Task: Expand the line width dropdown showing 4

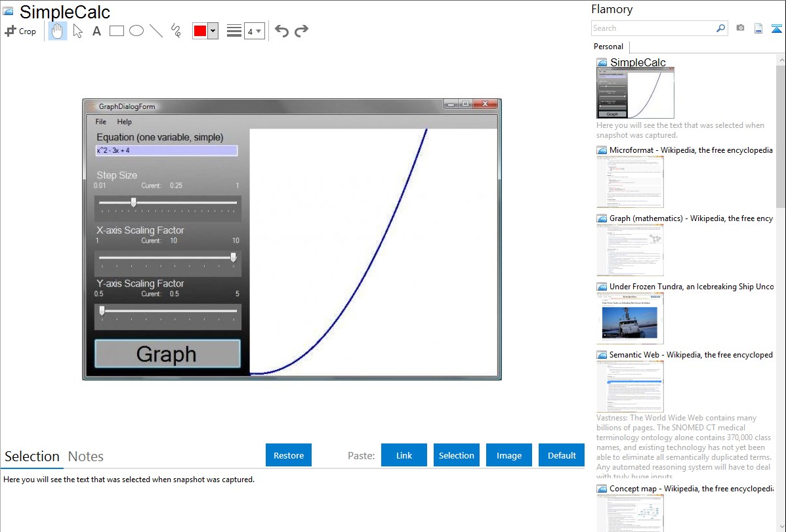Action: [255, 31]
